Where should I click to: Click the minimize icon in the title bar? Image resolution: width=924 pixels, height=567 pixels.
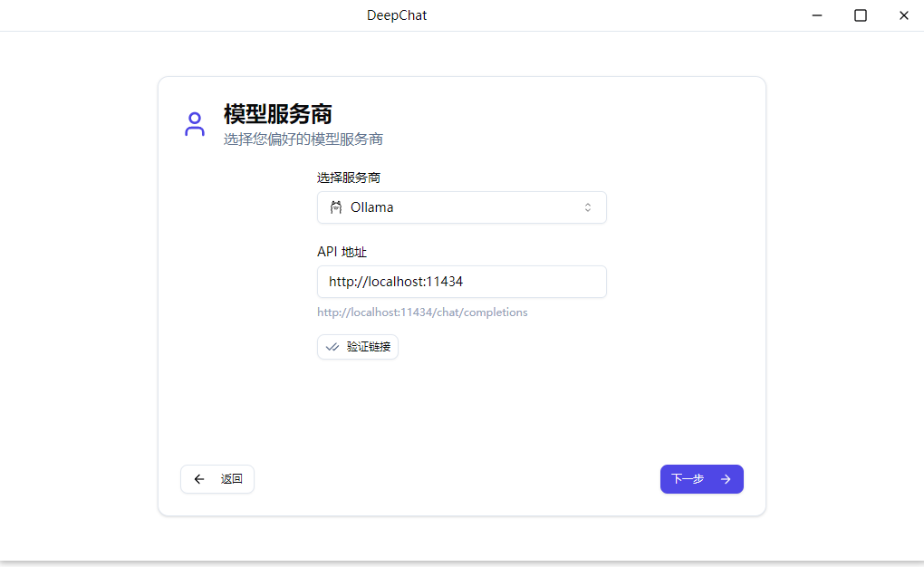816,15
